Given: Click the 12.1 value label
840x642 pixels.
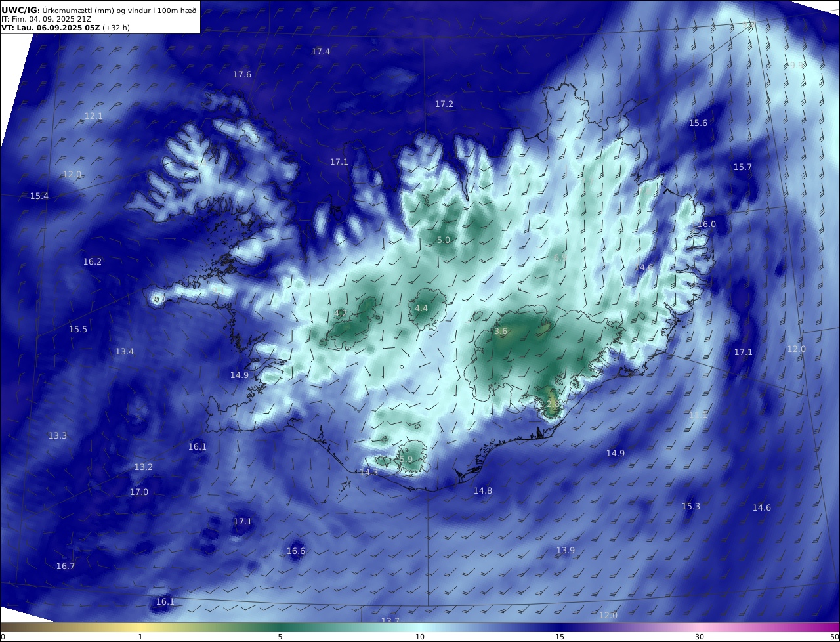Looking at the screenshot, I should point(94,116).
